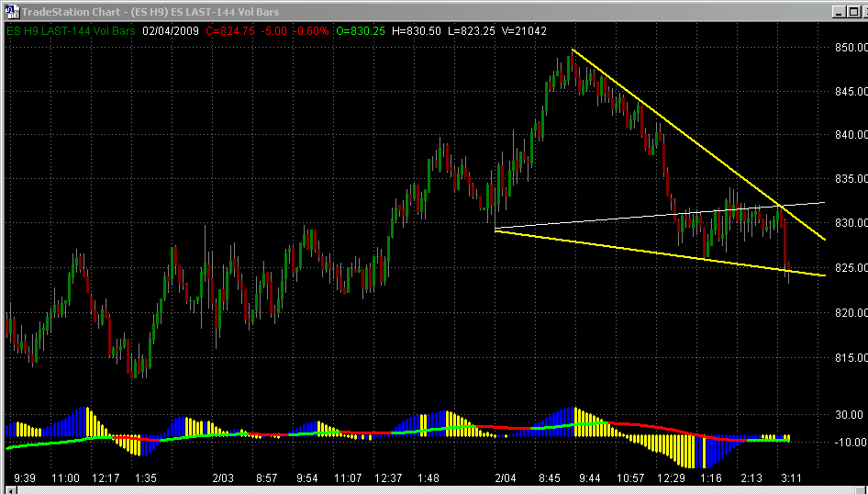Viewport: 868px width, 494px height.
Task: Click the green 'ES H9 LAST-144 Vol Bars' label
Action: coord(71,31)
